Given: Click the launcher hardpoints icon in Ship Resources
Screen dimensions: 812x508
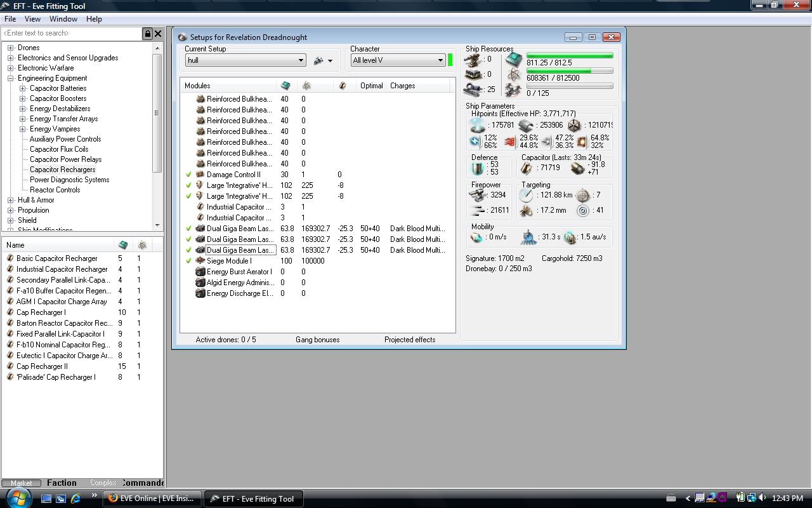Looking at the screenshot, I should pyautogui.click(x=473, y=74).
